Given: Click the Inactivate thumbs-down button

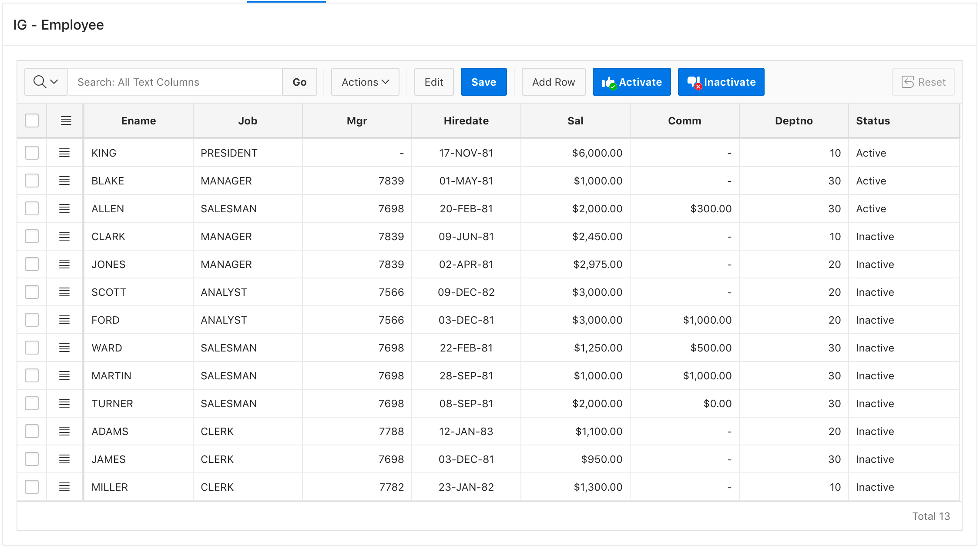Looking at the screenshot, I should 721,82.
